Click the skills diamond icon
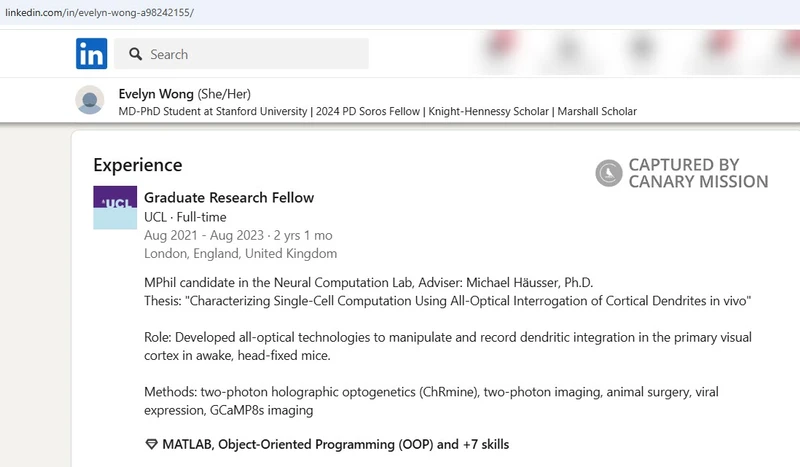The image size is (800, 467). (151, 445)
